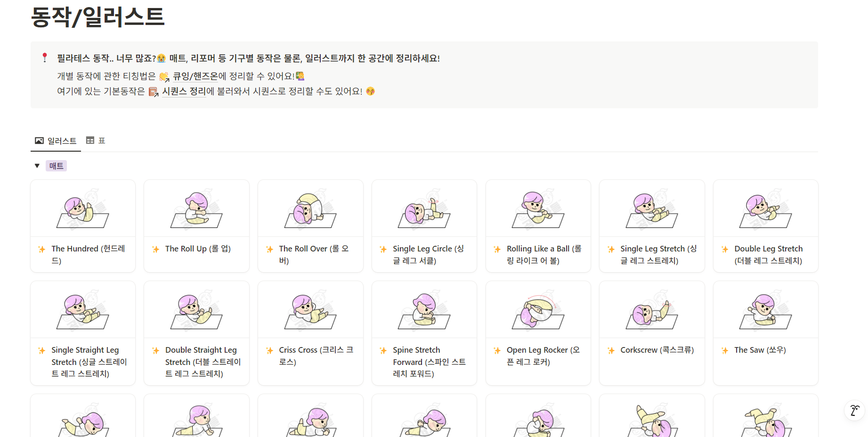The width and height of the screenshot is (868, 437).
Task: Click the sparkle icon on The Saw card
Action: pyautogui.click(x=725, y=350)
